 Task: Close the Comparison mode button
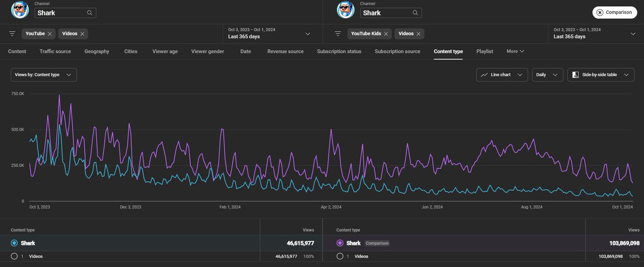(615, 12)
